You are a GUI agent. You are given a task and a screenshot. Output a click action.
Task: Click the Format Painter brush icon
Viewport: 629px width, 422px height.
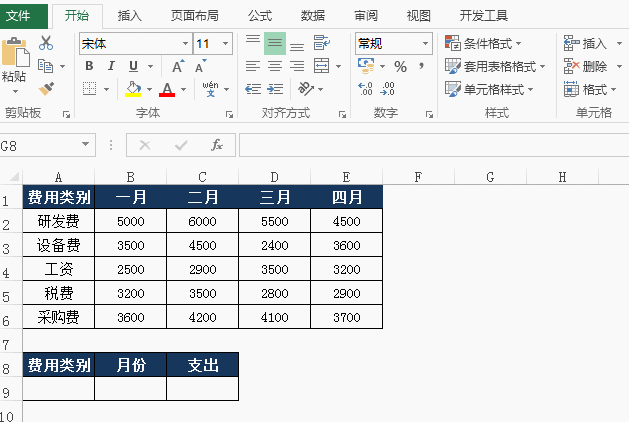(x=46, y=89)
